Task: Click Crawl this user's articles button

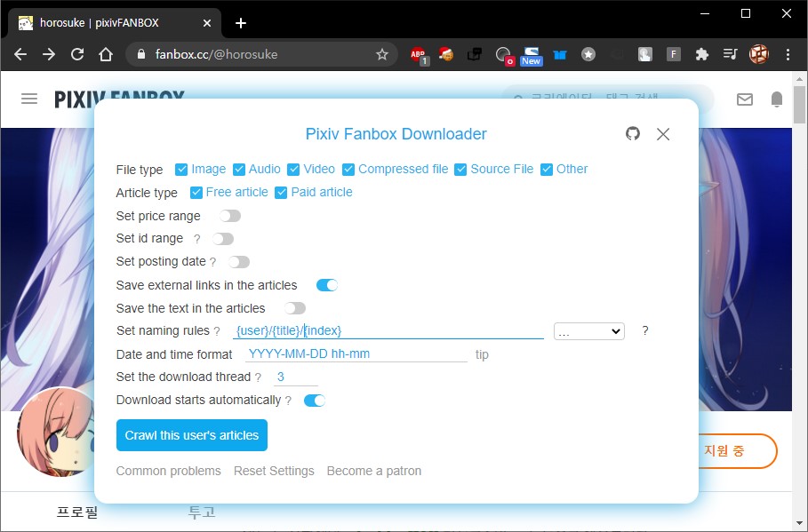Action: (192, 435)
